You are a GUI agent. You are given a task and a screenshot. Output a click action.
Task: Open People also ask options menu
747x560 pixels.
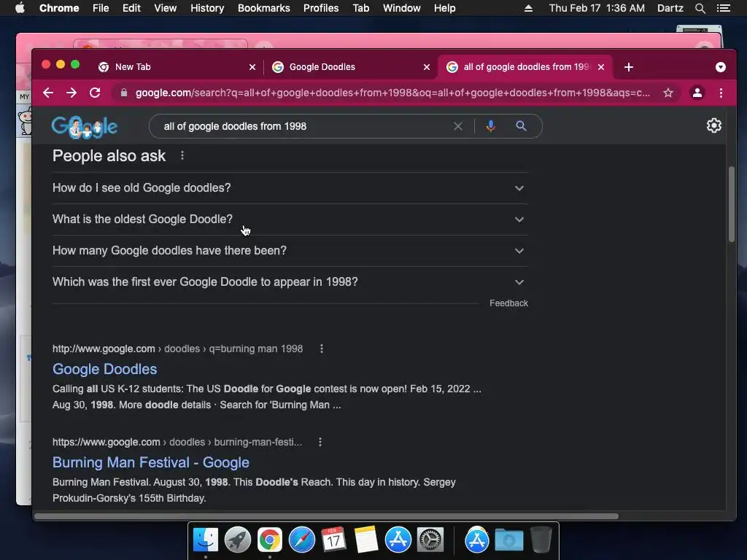pyautogui.click(x=182, y=156)
